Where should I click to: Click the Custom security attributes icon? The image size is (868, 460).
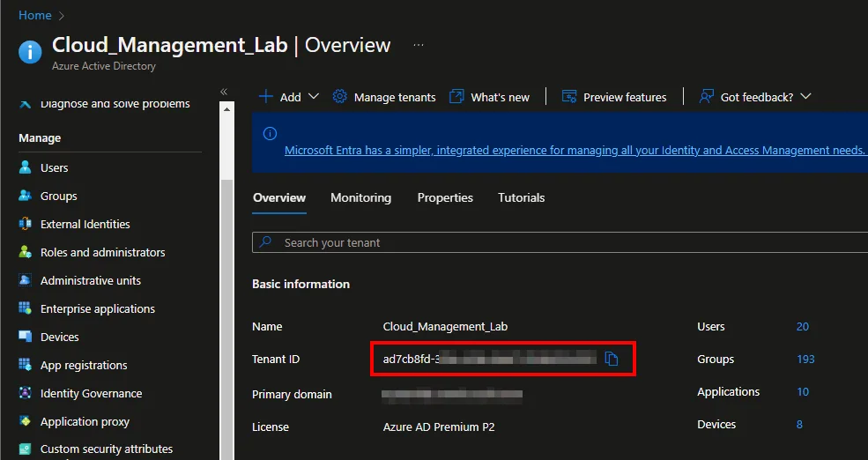click(x=25, y=449)
